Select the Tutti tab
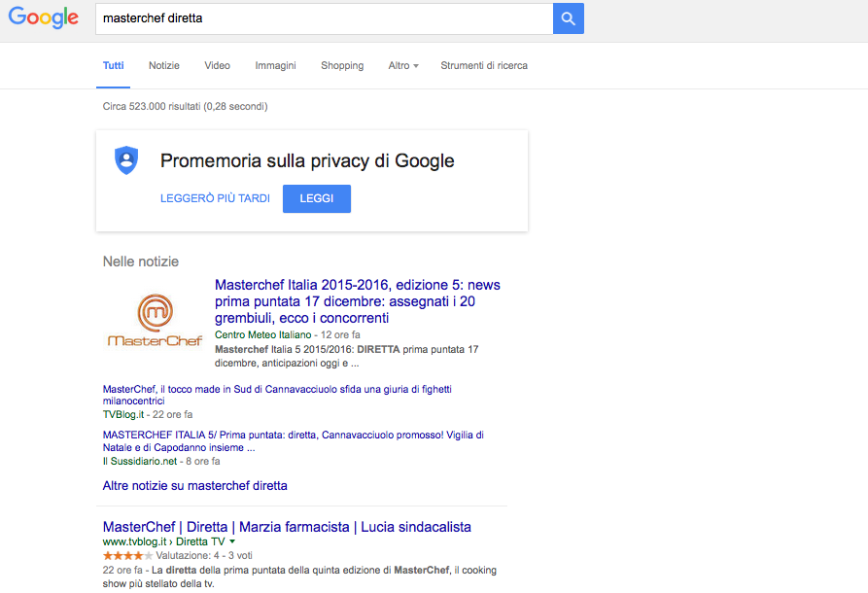 pos(114,65)
